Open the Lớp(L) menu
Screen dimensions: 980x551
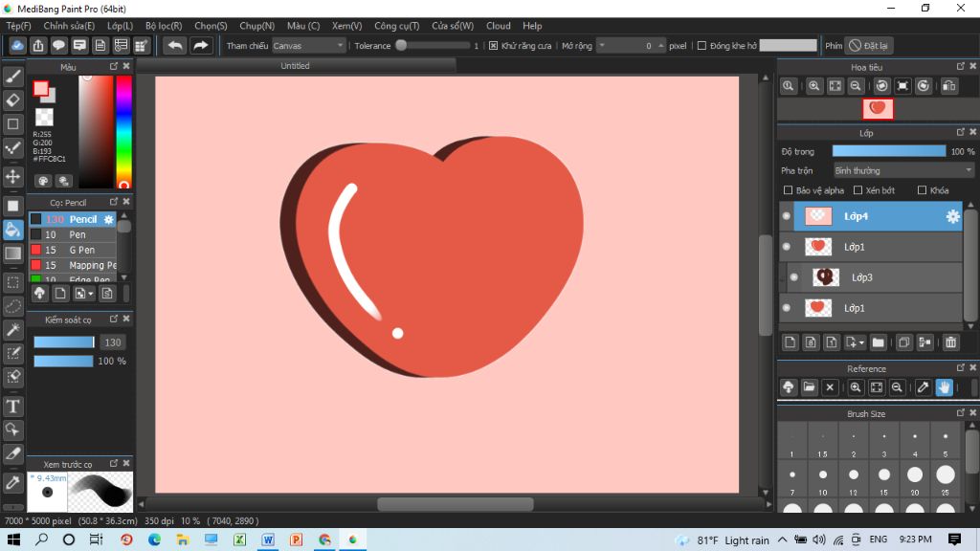click(120, 26)
